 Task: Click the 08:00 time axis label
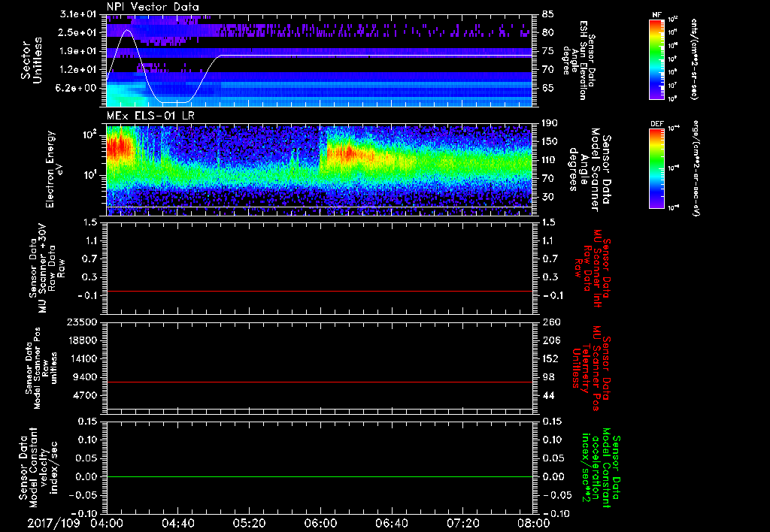click(534, 523)
